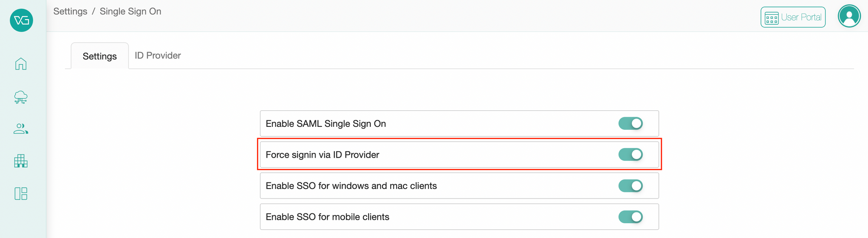
Task: Click Single Sign On breadcrumb text
Action: (x=131, y=11)
